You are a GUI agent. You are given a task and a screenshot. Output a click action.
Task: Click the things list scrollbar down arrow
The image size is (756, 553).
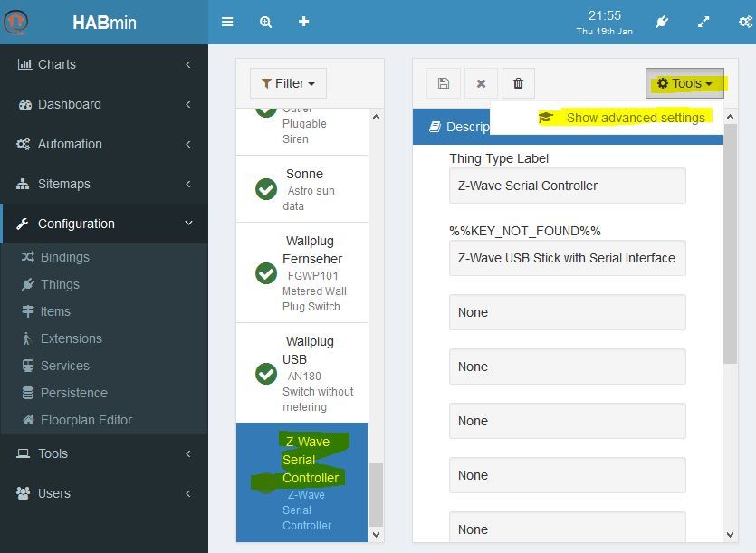pyautogui.click(x=376, y=535)
